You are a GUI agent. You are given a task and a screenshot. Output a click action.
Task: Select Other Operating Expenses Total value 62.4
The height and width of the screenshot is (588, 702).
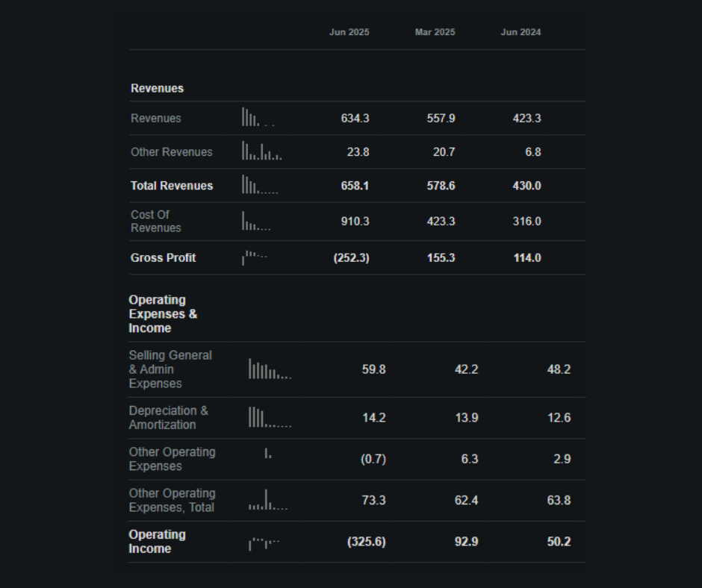click(x=467, y=500)
